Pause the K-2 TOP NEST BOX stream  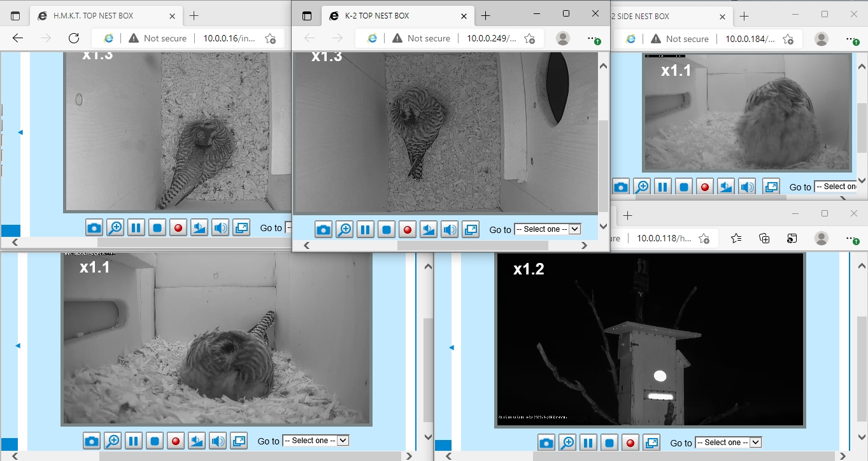[366, 230]
